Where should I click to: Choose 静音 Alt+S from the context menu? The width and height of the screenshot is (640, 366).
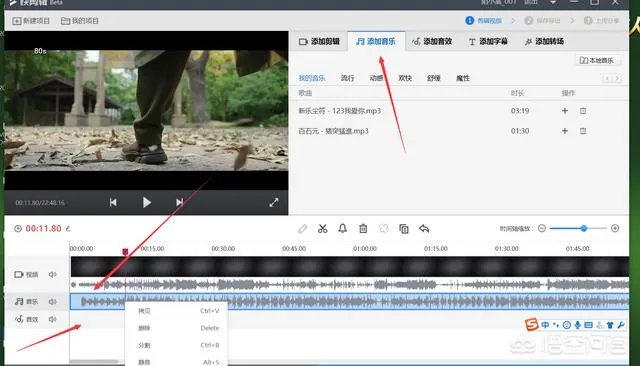(176, 361)
